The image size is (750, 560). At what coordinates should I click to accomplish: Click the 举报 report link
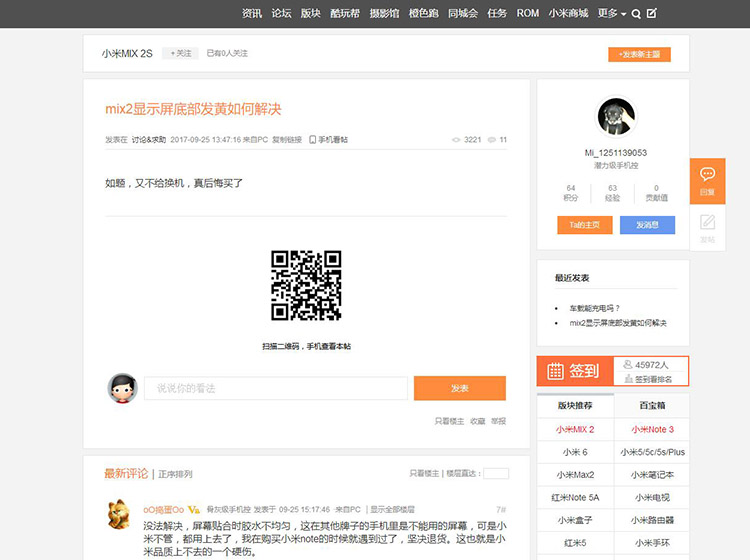point(498,421)
